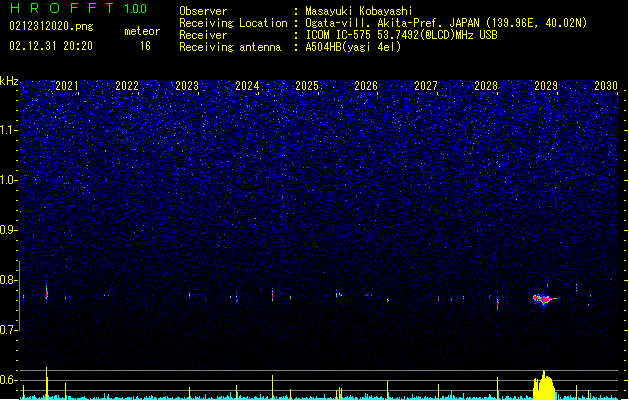Image resolution: width=629 pixels, height=400 pixels.
Task: Click the meteor count label
Action: tap(142, 31)
